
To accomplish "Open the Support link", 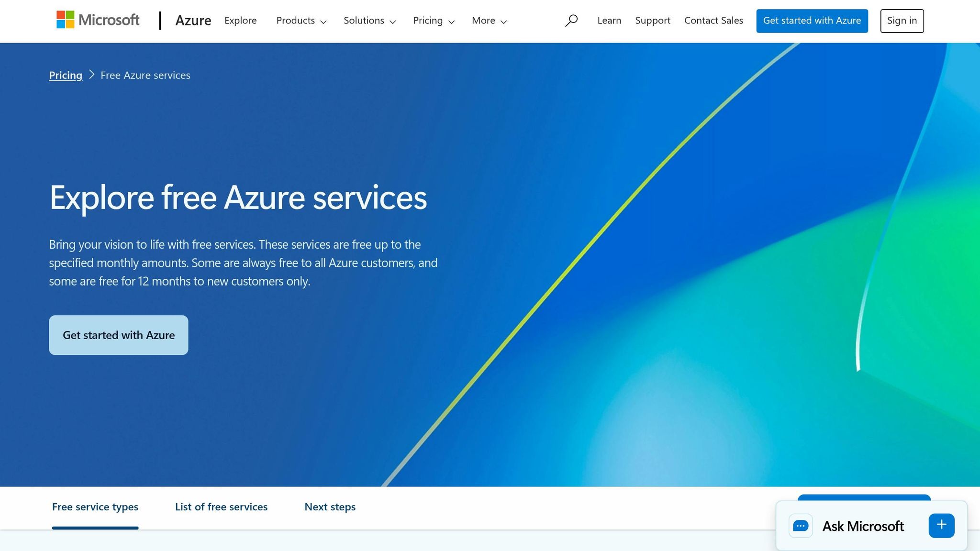I will [x=653, y=21].
